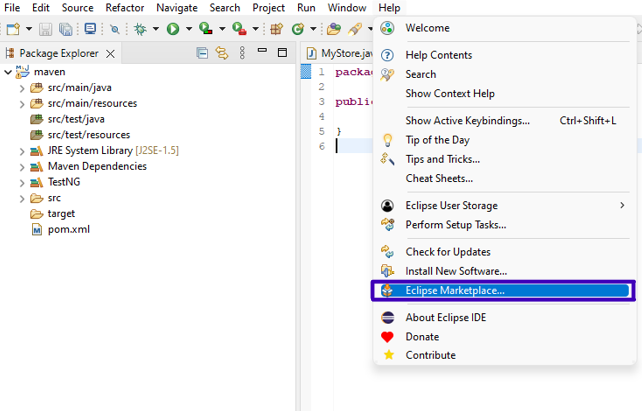Click the flashlight Search toolbar icon
The width and height of the screenshot is (642, 411).
coord(355,29)
